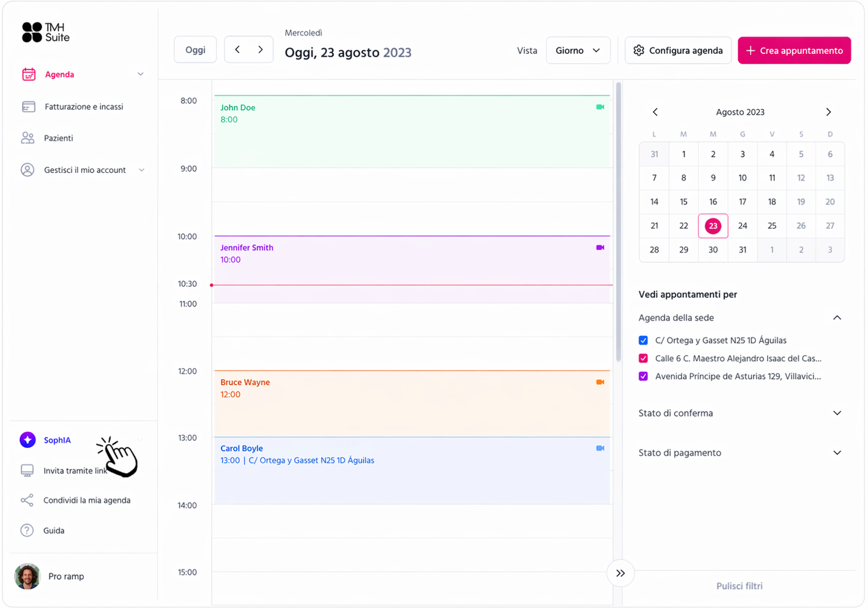This screenshot has width=868, height=609.
Task: Open the Jennifer Smith 10:00 appointment
Action: click(412, 269)
